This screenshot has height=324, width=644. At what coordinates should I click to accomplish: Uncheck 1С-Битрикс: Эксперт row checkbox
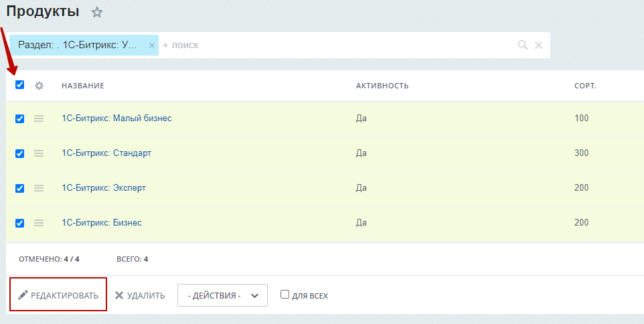[x=19, y=189]
